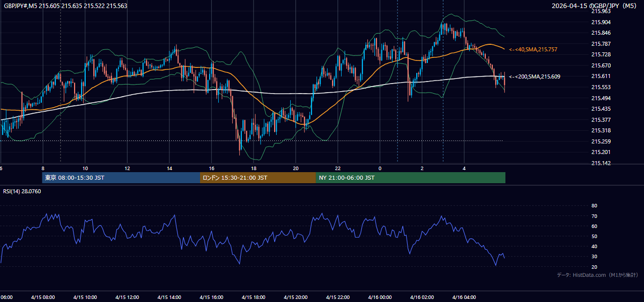Click hour label 18 under the price chart
The height and width of the screenshot is (302, 644).
(253, 168)
